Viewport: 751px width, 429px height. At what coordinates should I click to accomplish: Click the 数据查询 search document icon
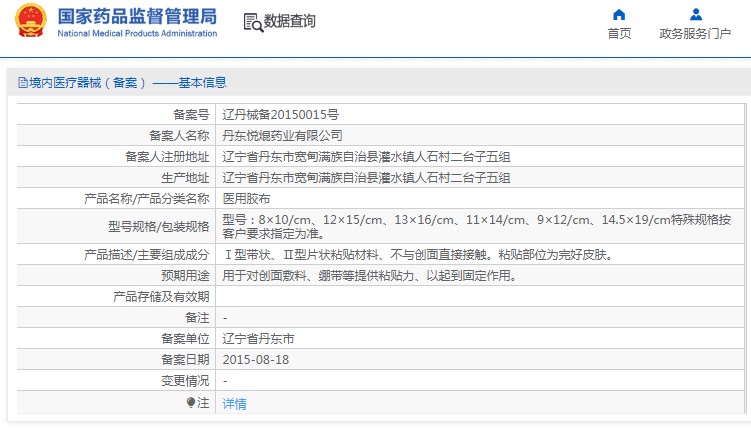tap(253, 22)
